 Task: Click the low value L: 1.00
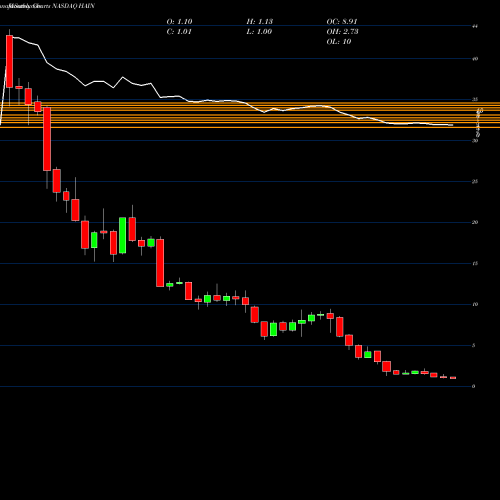click(259, 32)
